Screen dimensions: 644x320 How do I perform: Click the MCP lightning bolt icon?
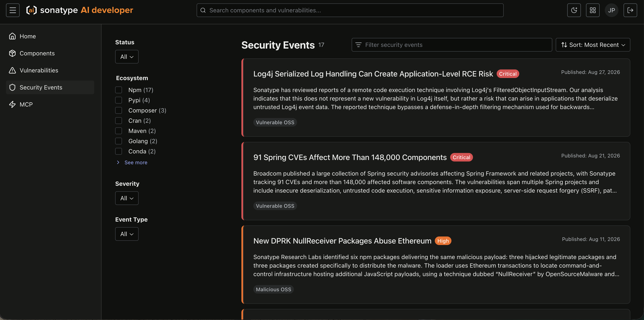coord(12,104)
